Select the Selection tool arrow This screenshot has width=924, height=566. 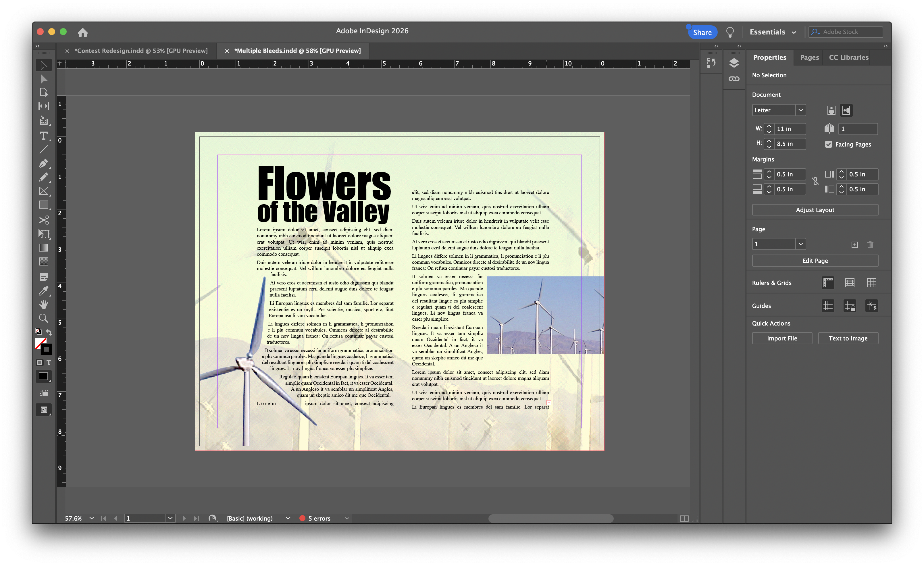[43, 65]
